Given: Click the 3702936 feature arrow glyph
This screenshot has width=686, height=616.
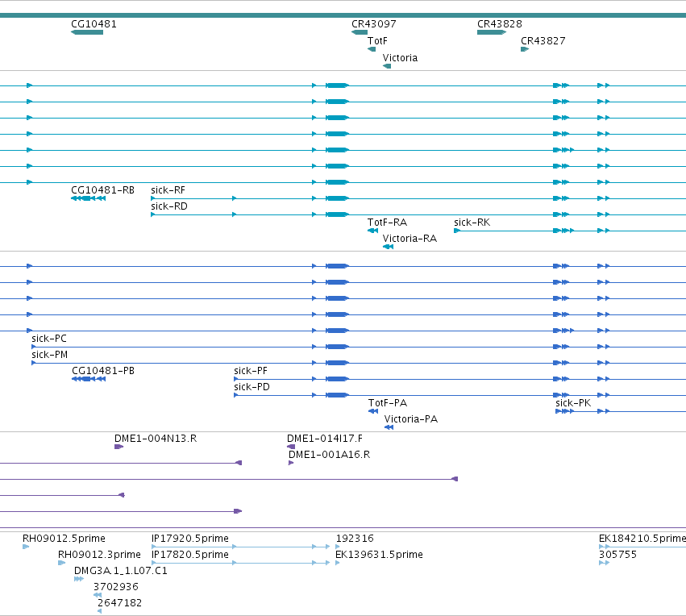Looking at the screenshot, I should coord(97,595).
